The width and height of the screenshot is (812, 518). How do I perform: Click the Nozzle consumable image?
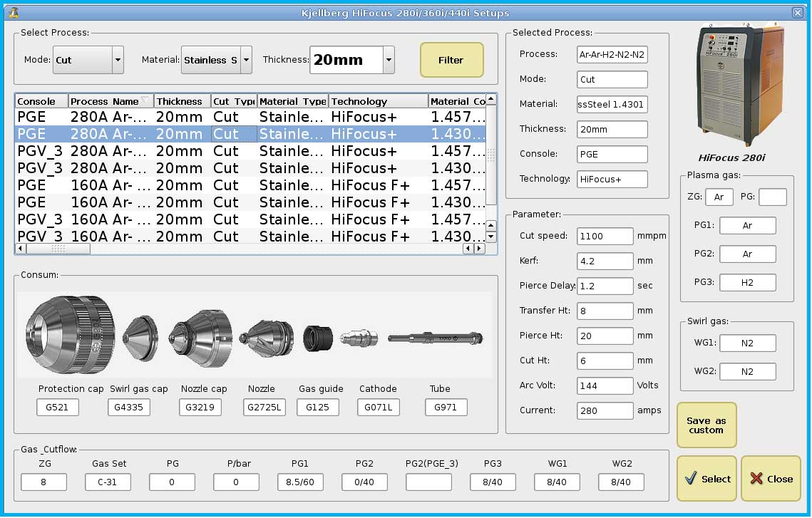[x=266, y=338]
